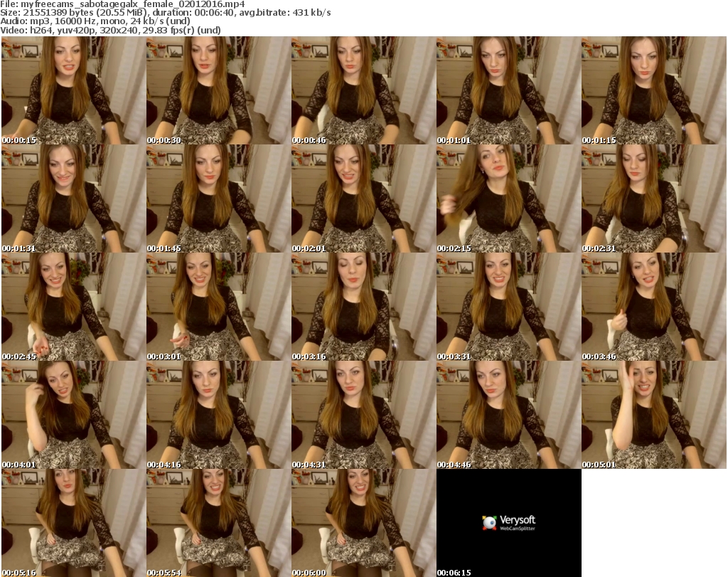This screenshot has width=728, height=577.
Task: Select the thumbnail stamped 00:00:46
Action: coord(363,90)
